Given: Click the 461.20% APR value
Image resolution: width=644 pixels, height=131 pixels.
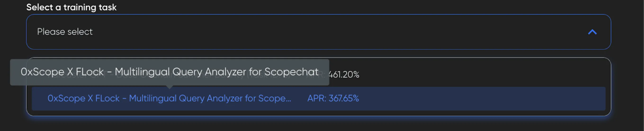Looking at the screenshot, I should pyautogui.click(x=344, y=74).
